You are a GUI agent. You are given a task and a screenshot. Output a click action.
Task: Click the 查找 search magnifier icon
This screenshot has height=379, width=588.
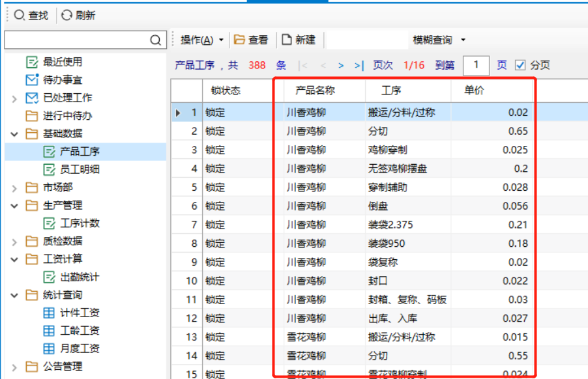20,15
